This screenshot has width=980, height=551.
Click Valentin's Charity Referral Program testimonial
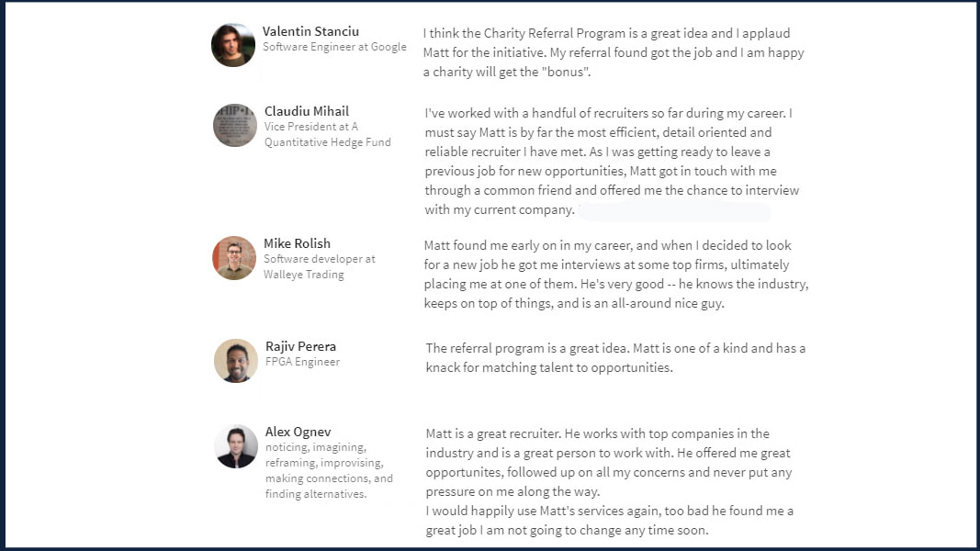614,52
